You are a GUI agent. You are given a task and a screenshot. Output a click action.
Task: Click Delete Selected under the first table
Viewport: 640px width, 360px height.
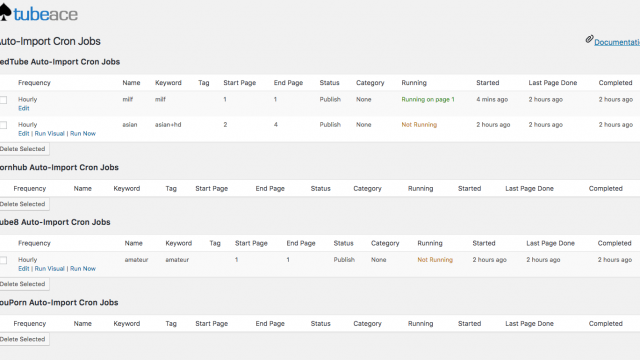[x=24, y=149]
